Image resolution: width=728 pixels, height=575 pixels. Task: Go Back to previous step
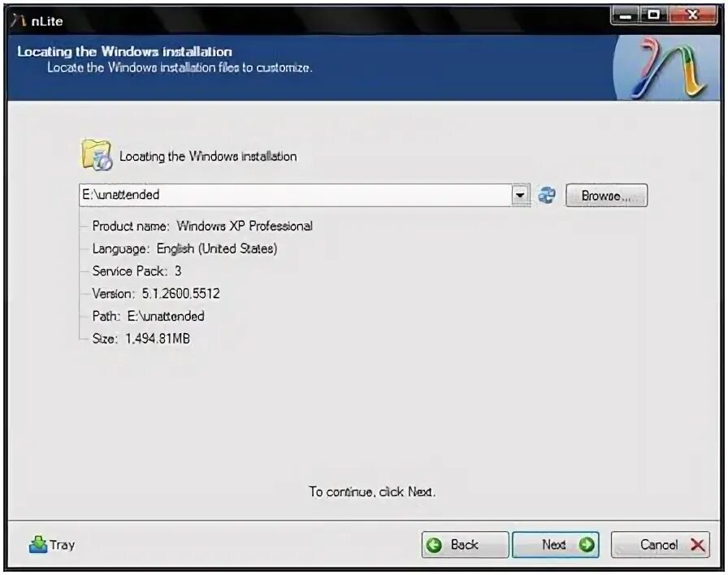466,544
